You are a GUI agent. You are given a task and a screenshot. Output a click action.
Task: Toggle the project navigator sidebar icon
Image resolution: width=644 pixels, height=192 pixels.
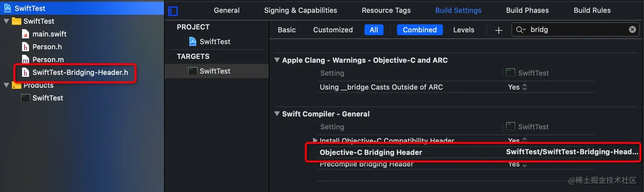pos(173,11)
